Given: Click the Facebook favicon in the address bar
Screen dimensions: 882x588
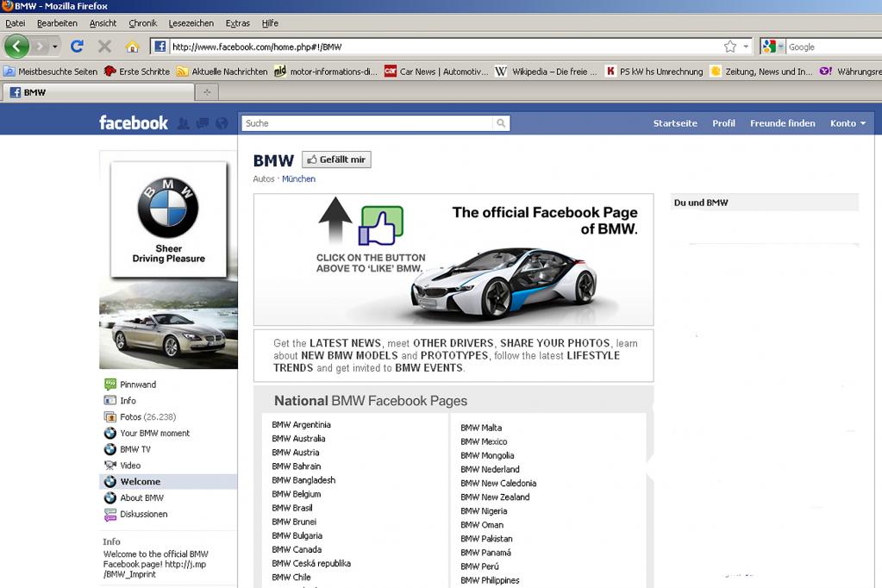Looking at the screenshot, I should coord(160,47).
